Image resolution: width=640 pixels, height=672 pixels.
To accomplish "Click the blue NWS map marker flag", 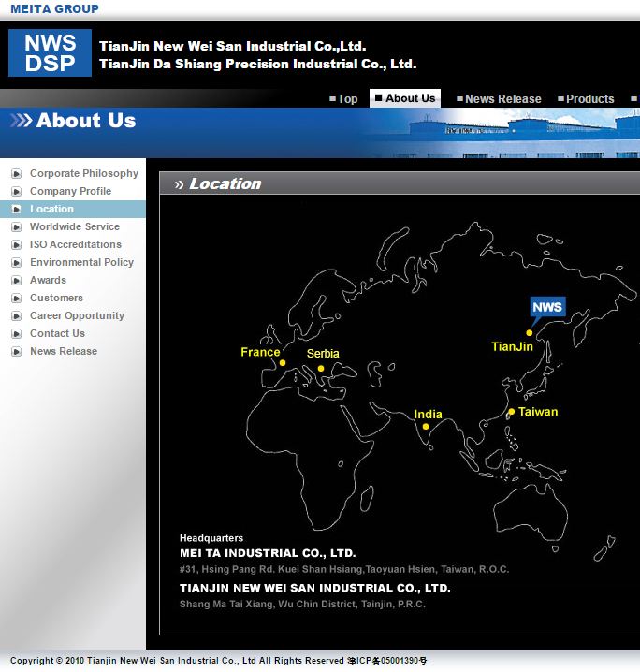I will 546,308.
